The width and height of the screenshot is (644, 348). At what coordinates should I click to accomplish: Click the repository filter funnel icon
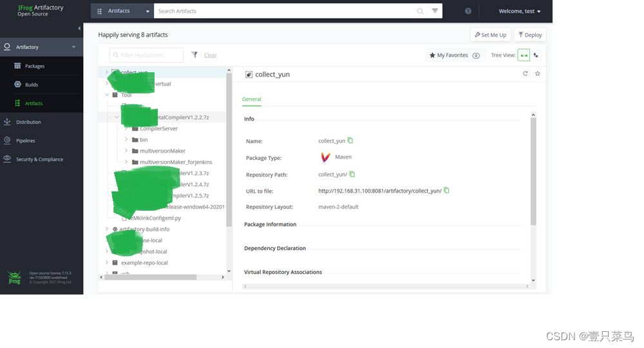click(194, 55)
